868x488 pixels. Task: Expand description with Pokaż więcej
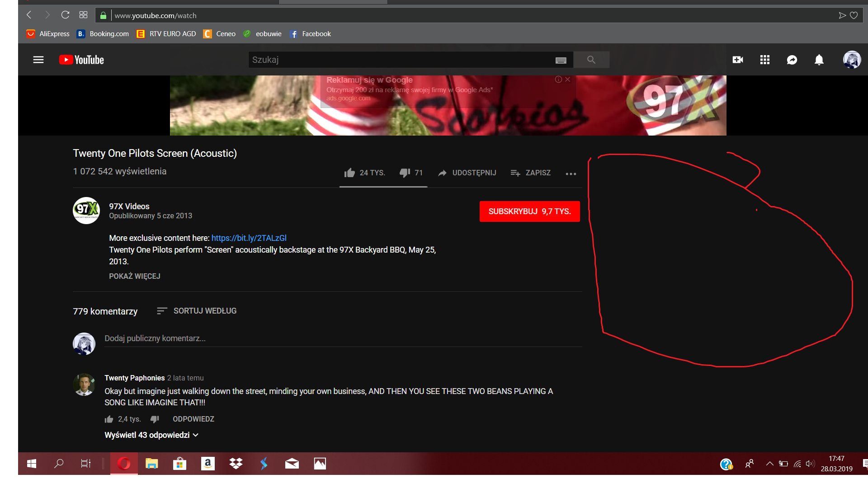click(134, 276)
